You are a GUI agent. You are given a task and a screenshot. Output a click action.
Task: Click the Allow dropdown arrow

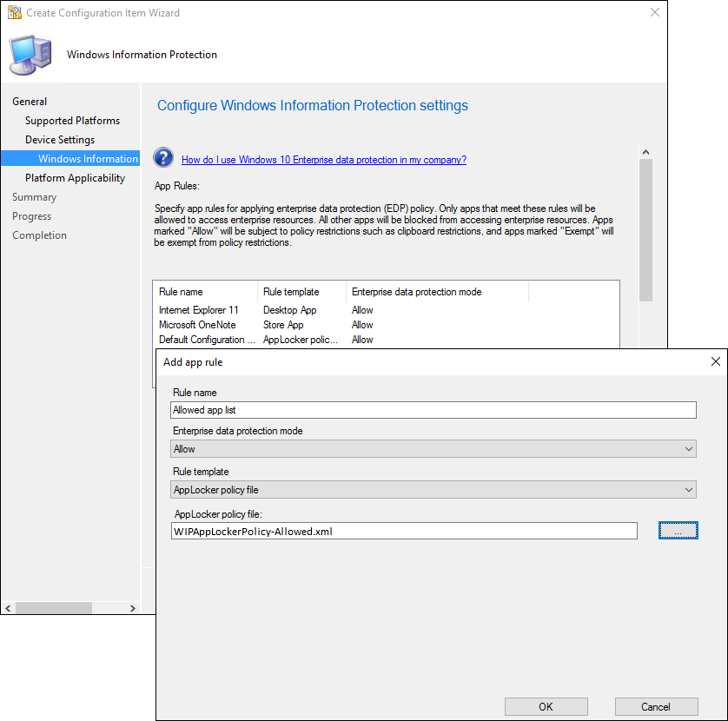coord(689,448)
